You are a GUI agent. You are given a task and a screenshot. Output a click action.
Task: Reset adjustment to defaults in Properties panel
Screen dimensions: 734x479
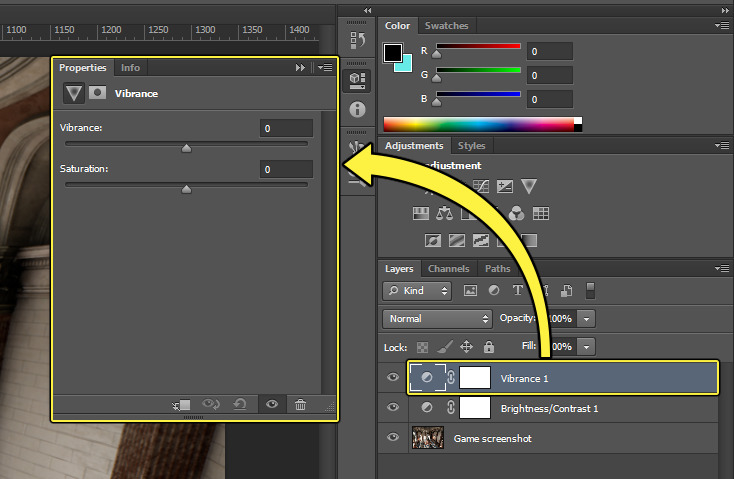point(240,404)
